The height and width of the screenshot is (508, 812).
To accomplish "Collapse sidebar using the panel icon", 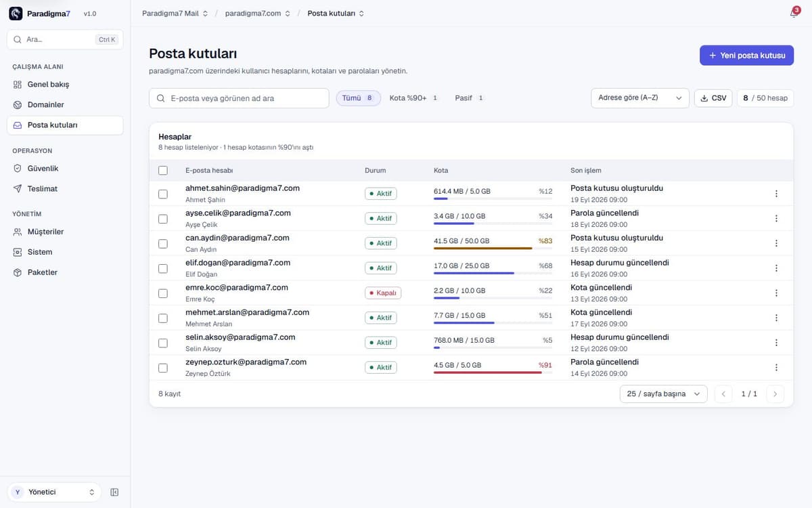I will (x=114, y=492).
